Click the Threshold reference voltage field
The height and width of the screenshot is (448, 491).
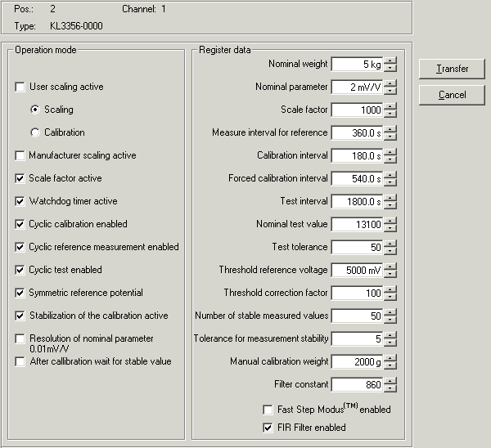(x=357, y=270)
